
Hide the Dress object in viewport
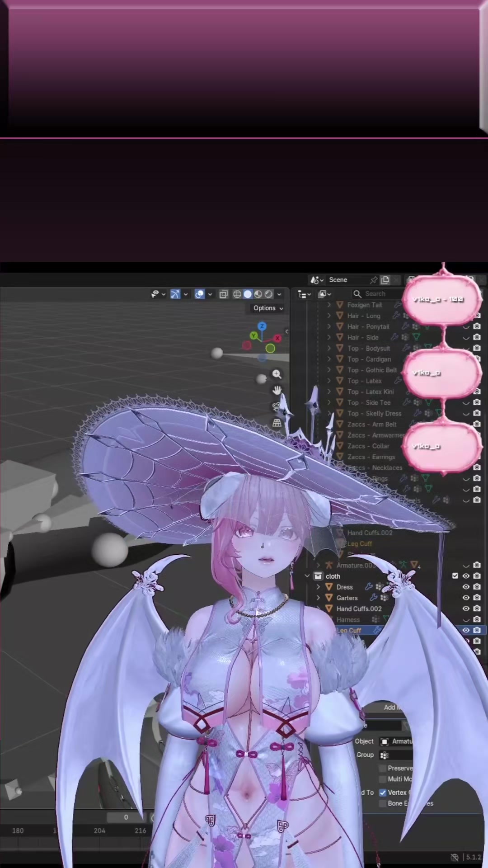pos(466,587)
